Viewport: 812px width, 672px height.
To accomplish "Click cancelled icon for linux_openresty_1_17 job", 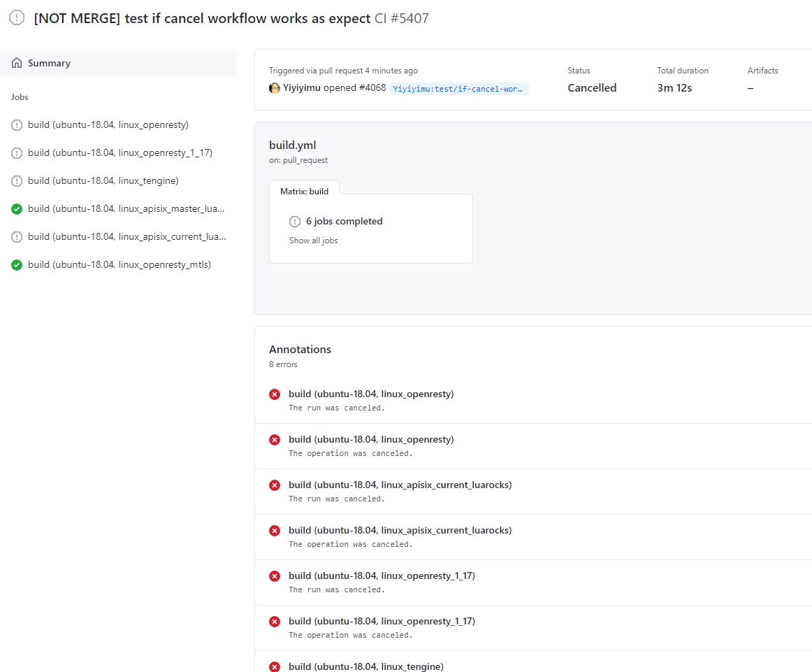I will (x=17, y=153).
